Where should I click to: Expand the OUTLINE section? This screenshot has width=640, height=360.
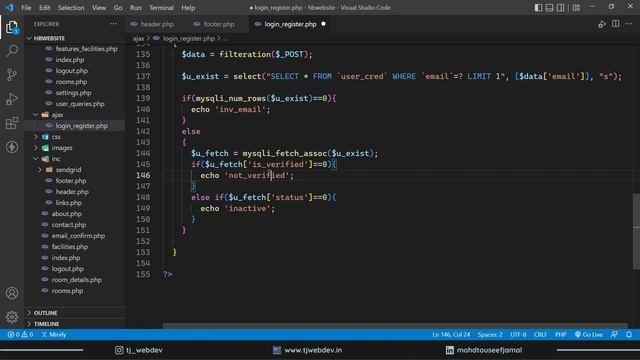[45, 313]
